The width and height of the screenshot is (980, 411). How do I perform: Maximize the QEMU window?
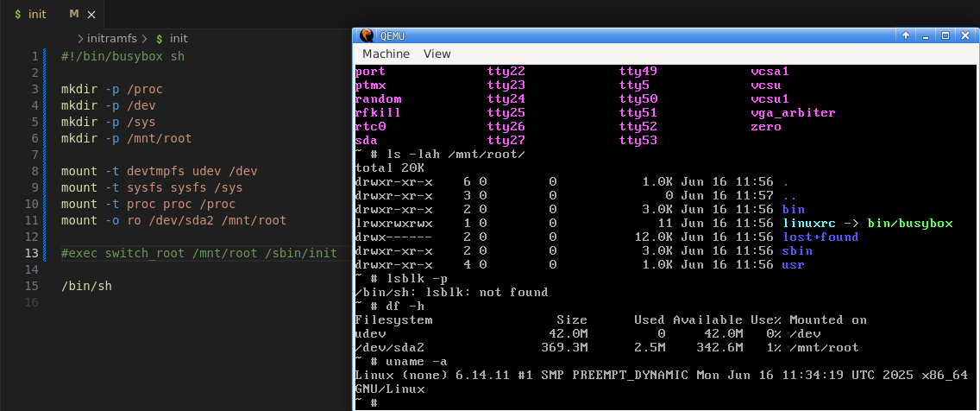(945, 35)
